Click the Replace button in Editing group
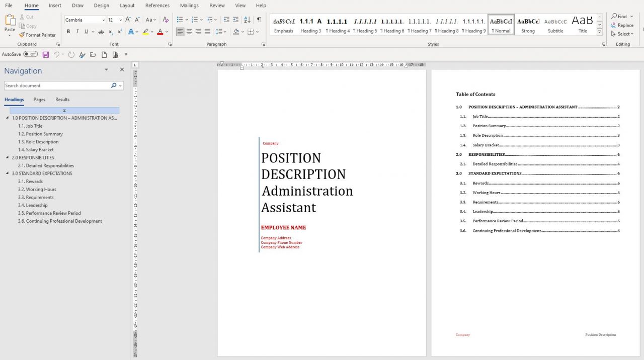The height and width of the screenshot is (360, 644). [622, 25]
